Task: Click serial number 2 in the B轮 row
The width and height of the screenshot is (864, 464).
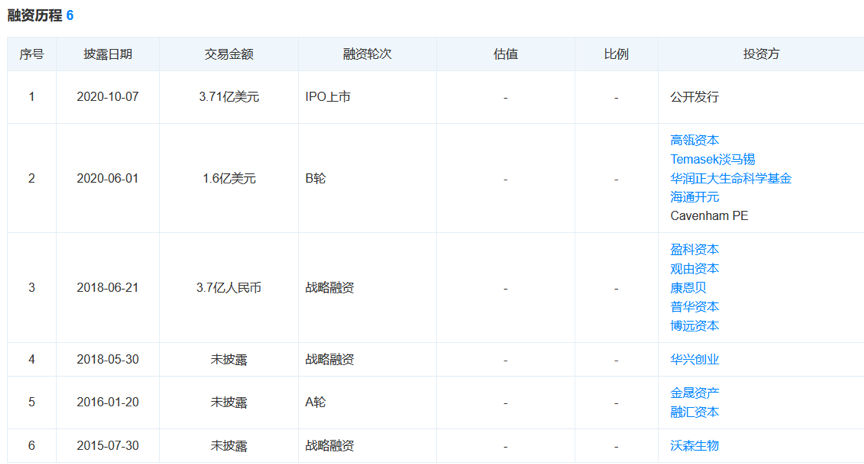Action: pos(31,179)
